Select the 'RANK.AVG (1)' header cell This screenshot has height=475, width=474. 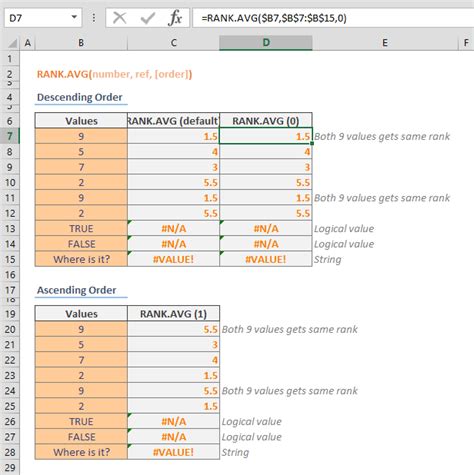(x=173, y=314)
